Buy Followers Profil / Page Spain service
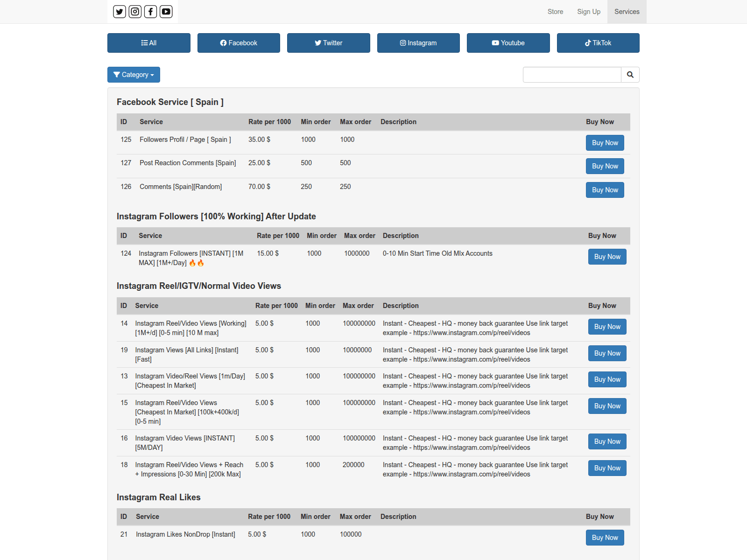This screenshot has height=560, width=747. 605,143
